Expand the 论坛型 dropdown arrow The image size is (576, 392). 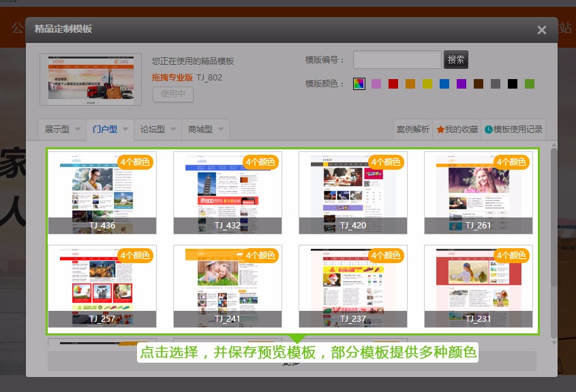[173, 130]
